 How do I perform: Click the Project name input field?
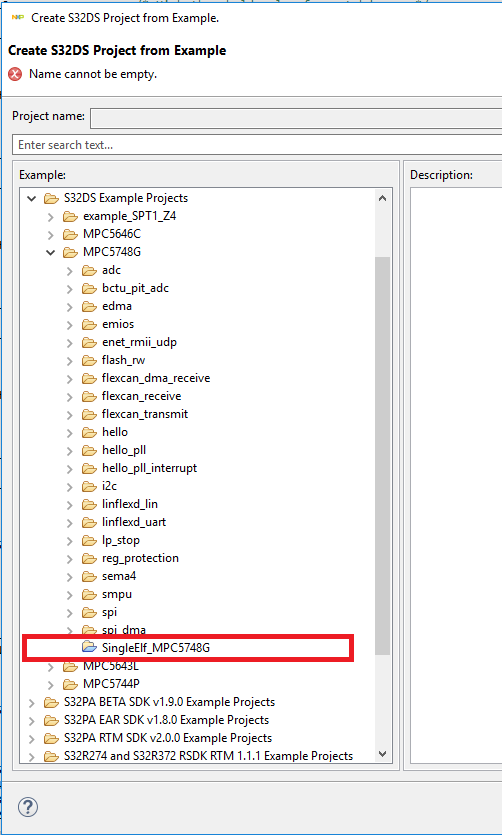pyautogui.click(x=296, y=118)
